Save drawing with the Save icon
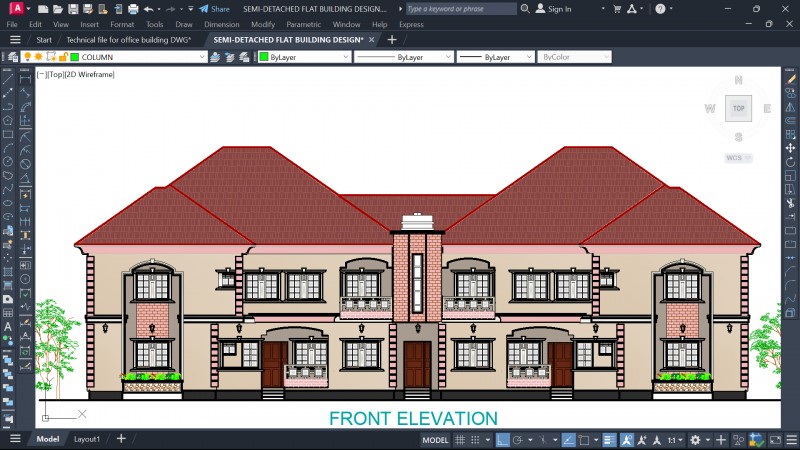This screenshot has width=800, height=450. [x=73, y=9]
